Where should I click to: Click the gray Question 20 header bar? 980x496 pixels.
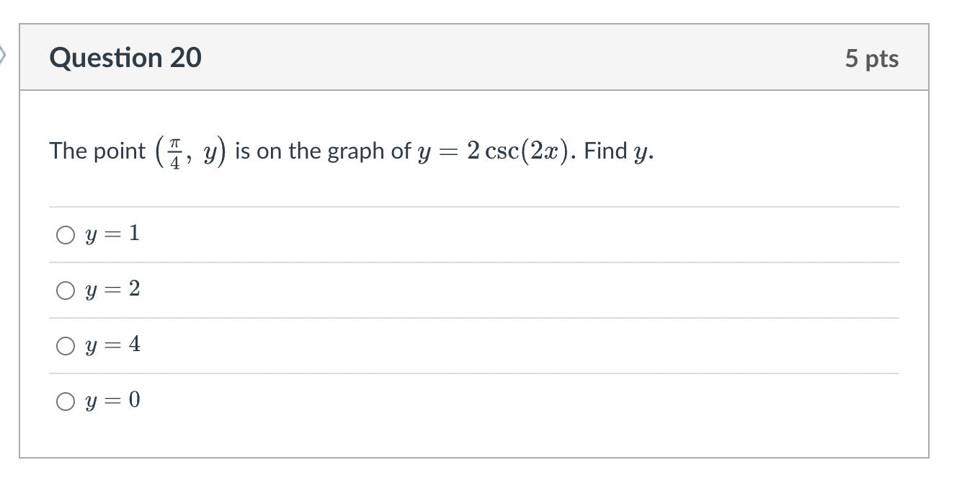coord(476,58)
